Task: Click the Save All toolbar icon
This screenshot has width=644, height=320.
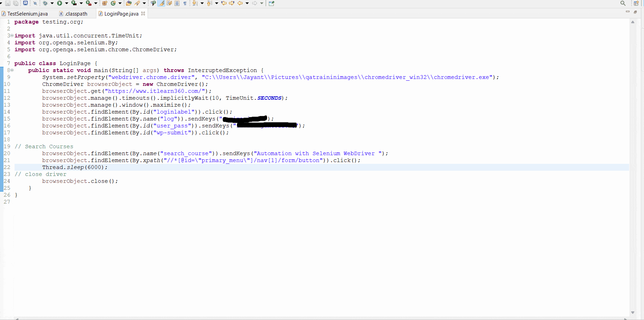Action: tap(16, 3)
